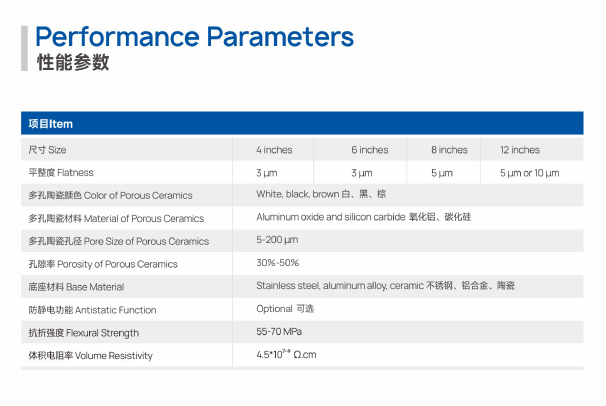Screen dimensions: 606x406
Task: Click Optional 可选 antistatic value
Action: tap(285, 309)
